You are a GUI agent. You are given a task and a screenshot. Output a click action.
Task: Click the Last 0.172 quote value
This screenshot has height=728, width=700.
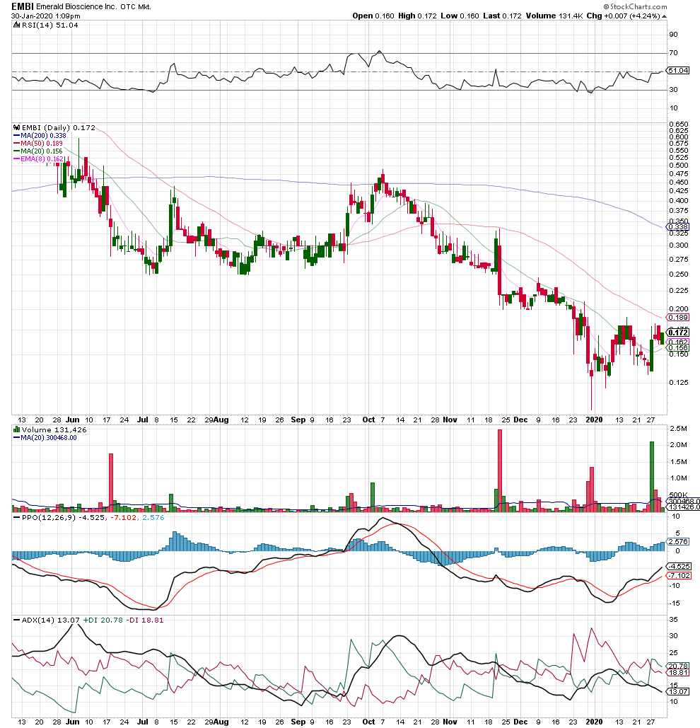(x=503, y=16)
